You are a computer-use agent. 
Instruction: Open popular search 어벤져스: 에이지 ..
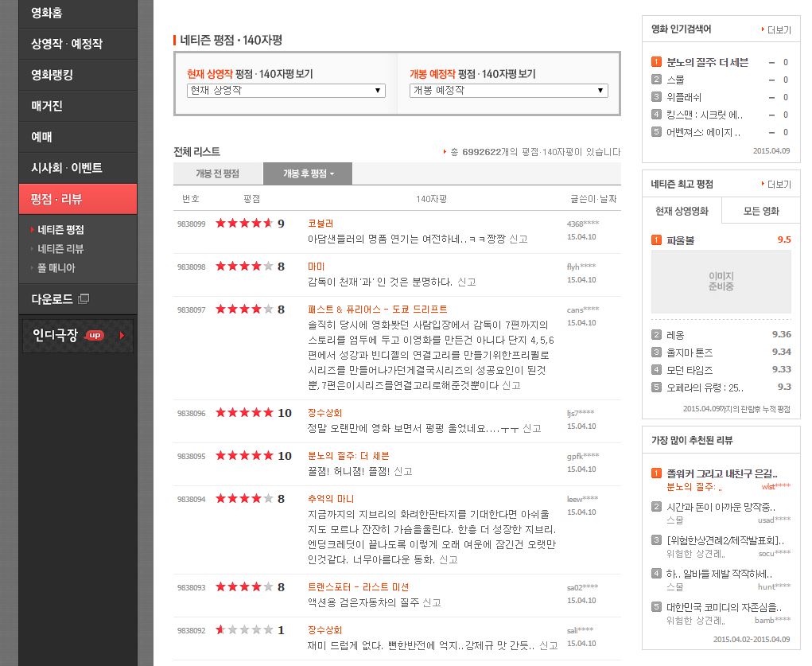pos(703,133)
